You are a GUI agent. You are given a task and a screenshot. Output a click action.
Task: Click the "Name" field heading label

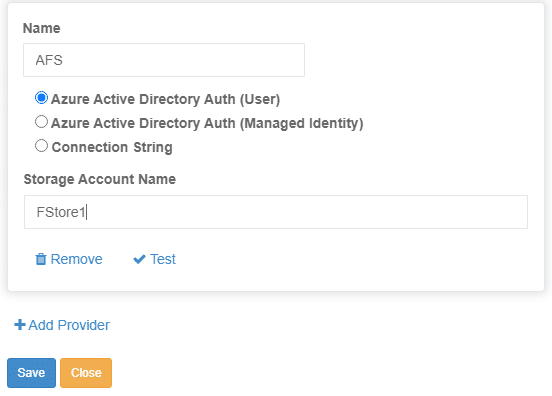(42, 28)
